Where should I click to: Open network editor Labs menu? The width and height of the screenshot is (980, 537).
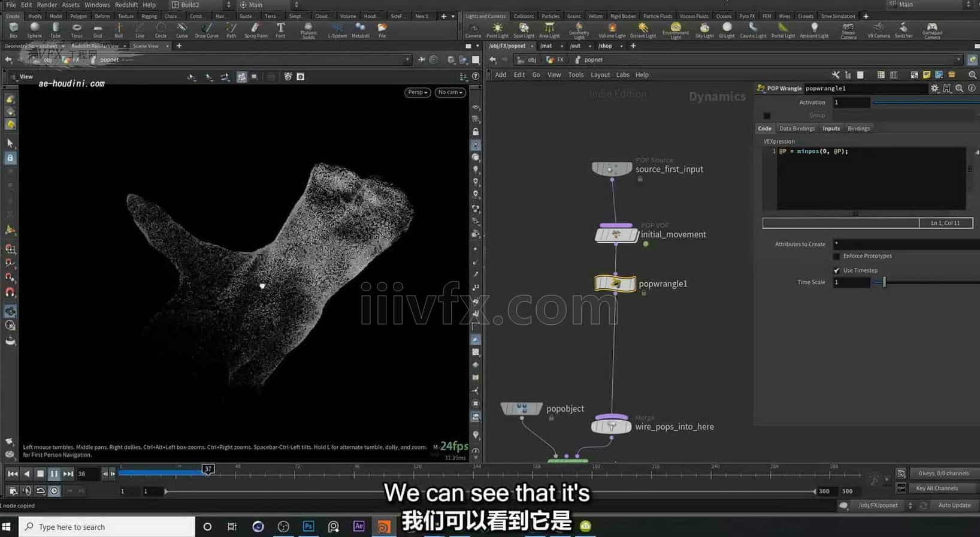(623, 75)
